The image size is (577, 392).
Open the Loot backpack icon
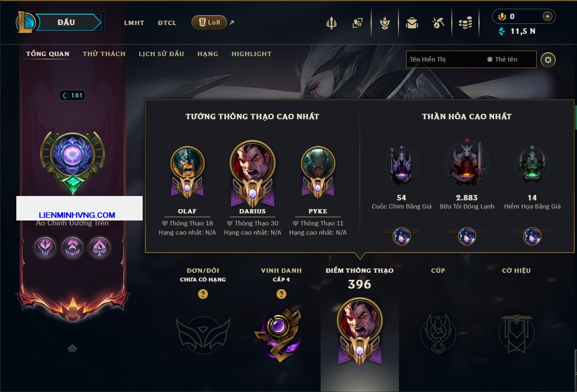[412, 23]
